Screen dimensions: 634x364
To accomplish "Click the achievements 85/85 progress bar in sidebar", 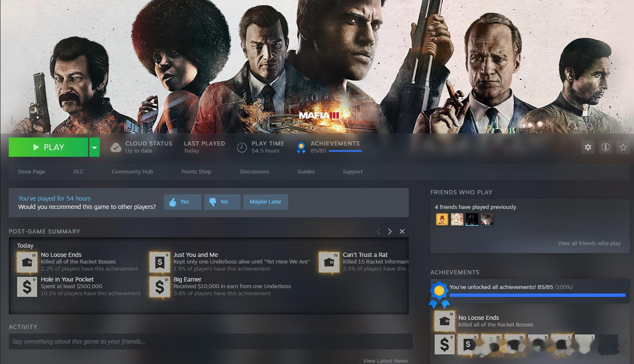I will [538, 295].
